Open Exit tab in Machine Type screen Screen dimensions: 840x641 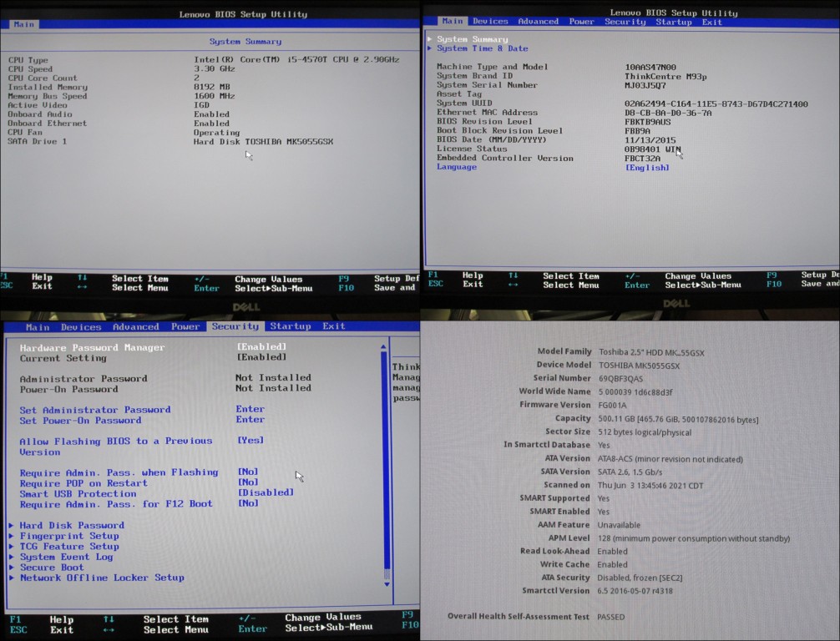(712, 22)
